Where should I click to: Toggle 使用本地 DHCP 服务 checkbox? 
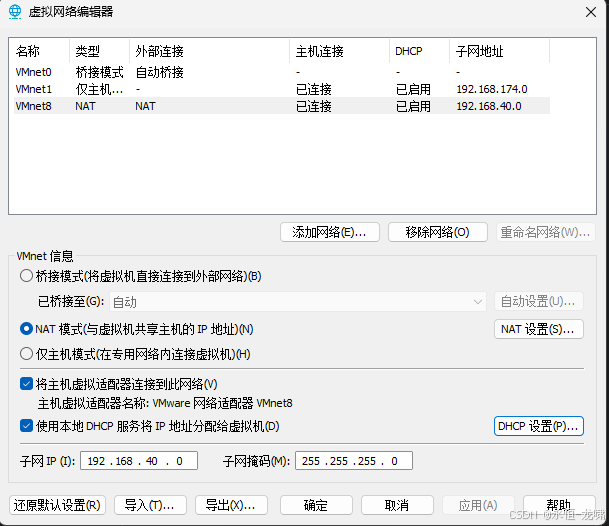pyautogui.click(x=26, y=426)
